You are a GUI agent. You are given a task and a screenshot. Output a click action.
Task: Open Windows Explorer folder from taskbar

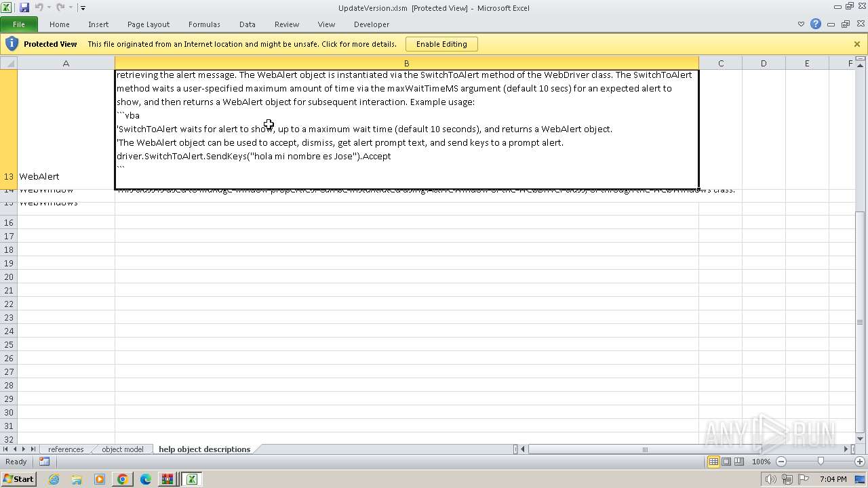tap(77, 479)
